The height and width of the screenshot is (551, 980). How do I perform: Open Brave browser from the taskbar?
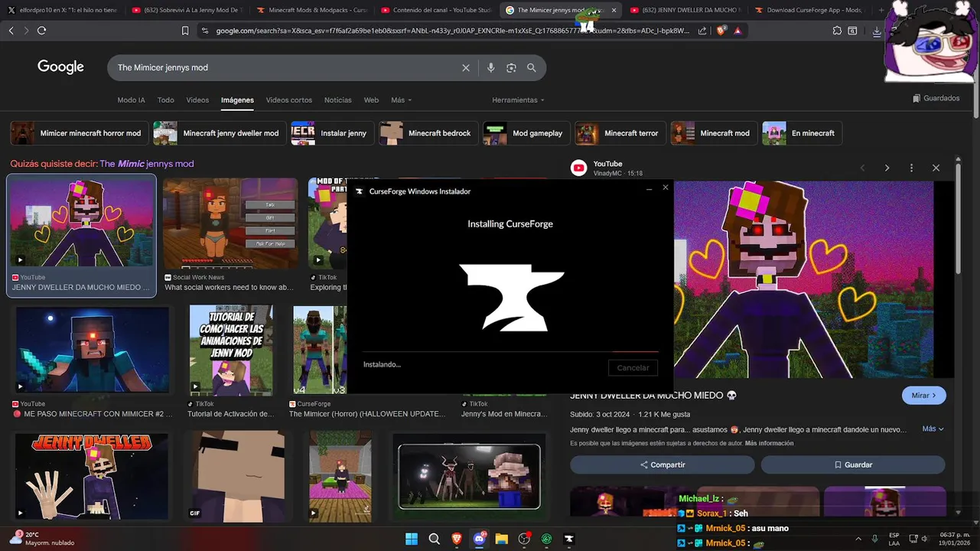457,539
